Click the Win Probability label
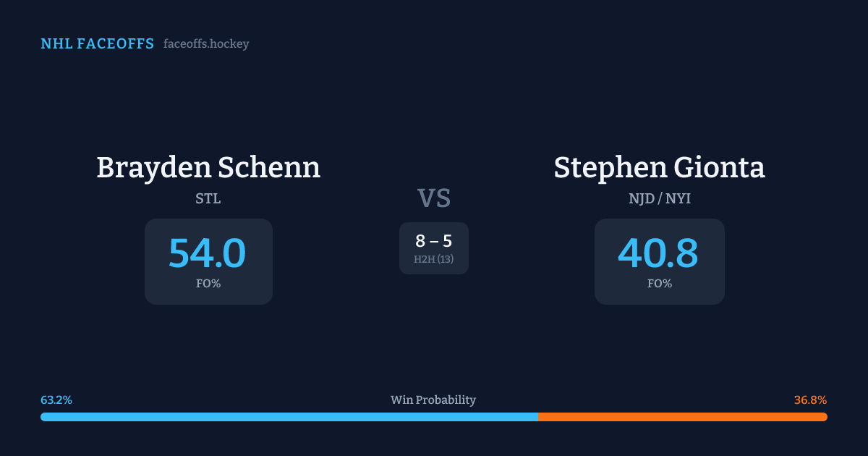The image size is (868, 456). pyautogui.click(x=433, y=400)
